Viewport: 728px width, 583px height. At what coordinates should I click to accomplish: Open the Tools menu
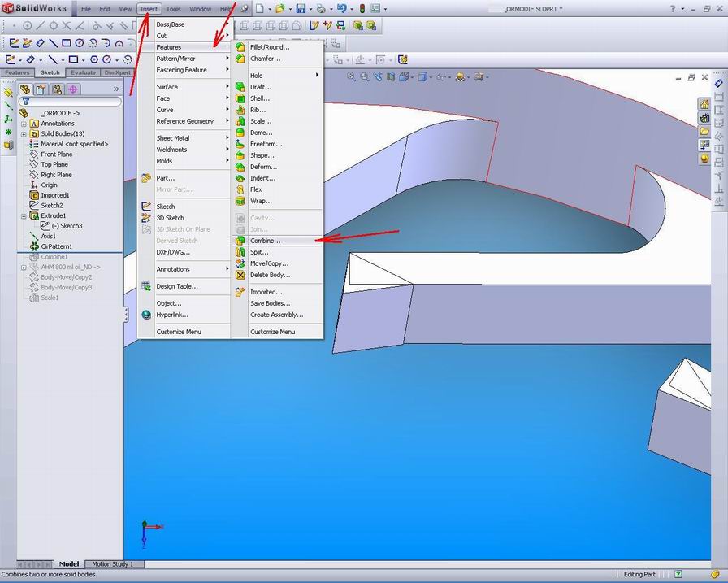pos(173,9)
